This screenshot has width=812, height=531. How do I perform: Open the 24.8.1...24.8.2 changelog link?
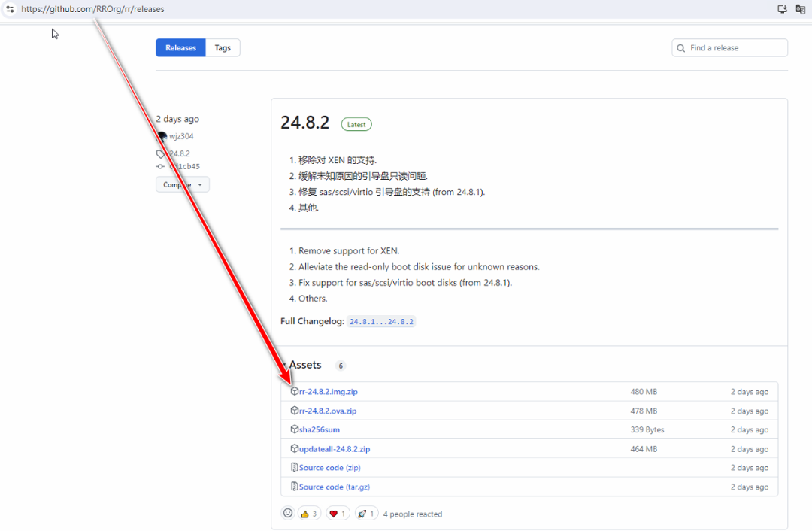(x=381, y=322)
